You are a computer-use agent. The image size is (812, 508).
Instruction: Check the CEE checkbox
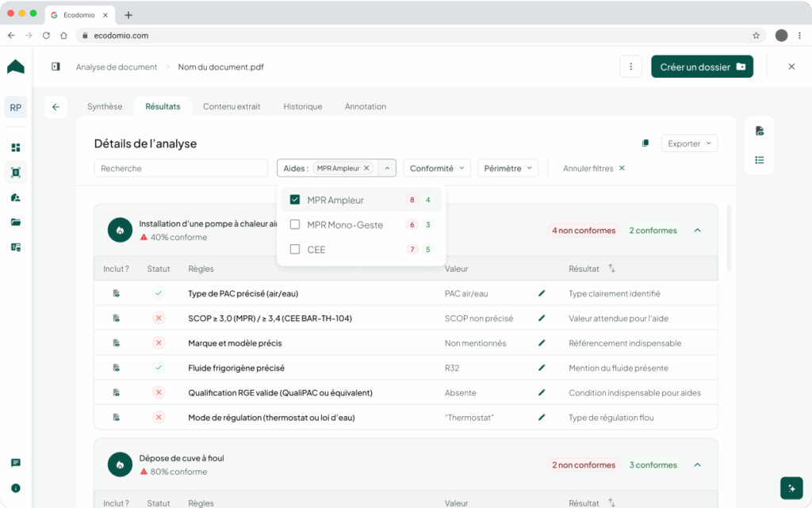295,250
